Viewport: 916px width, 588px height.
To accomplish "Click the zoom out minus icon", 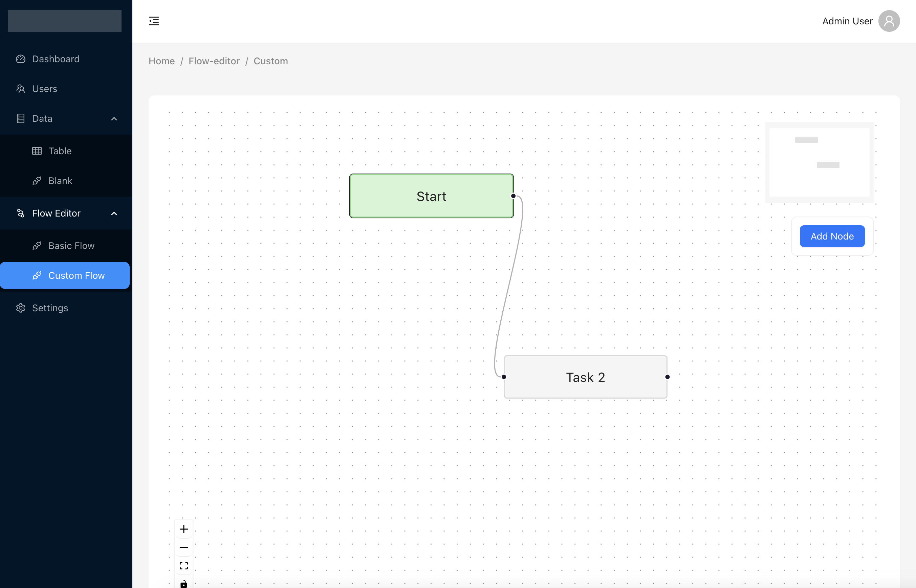I will (x=184, y=547).
